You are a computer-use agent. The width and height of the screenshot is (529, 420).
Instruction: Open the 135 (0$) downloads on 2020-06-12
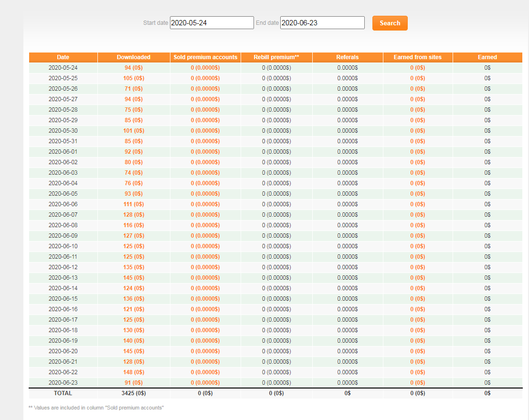click(x=134, y=267)
